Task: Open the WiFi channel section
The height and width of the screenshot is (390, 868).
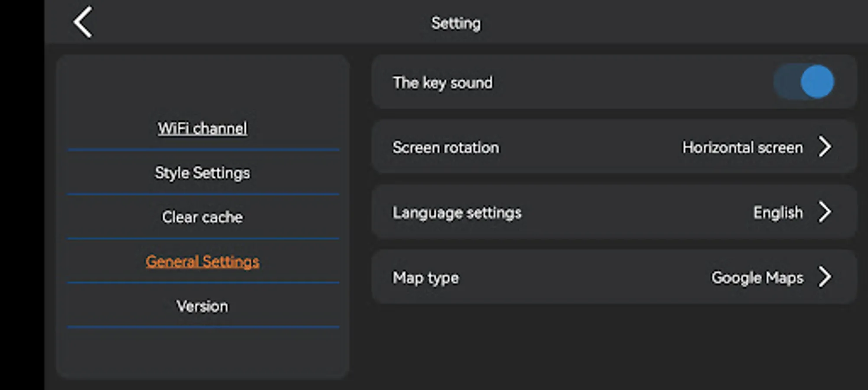Action: click(202, 129)
